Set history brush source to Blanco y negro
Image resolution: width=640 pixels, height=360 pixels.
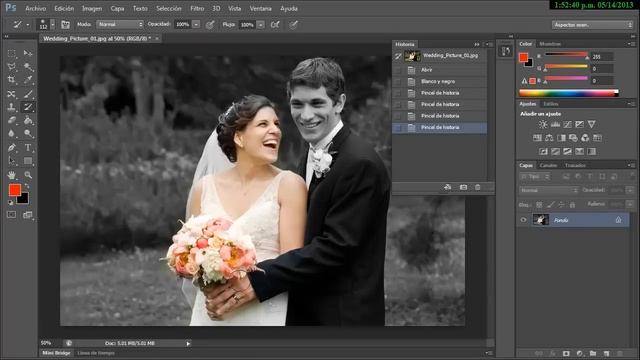[398, 82]
